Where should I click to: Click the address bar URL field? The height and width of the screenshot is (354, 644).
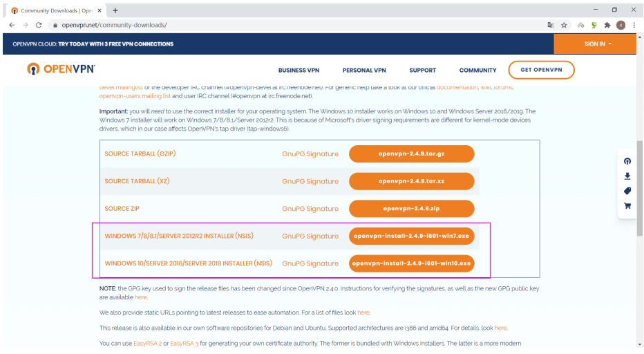pos(296,25)
